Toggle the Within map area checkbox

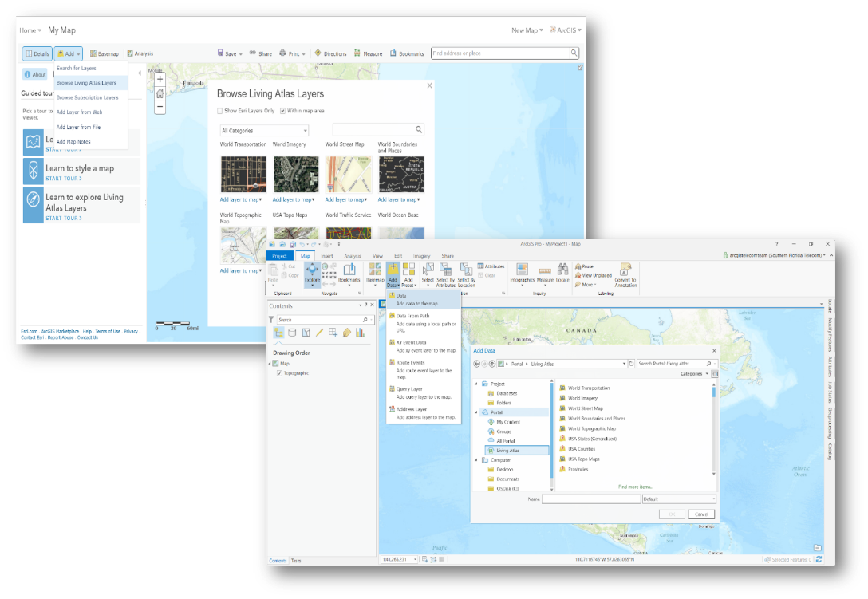[283, 111]
